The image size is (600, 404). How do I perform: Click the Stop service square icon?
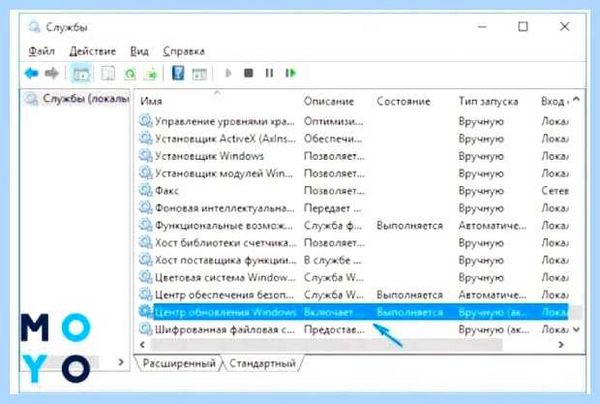pyautogui.click(x=248, y=73)
